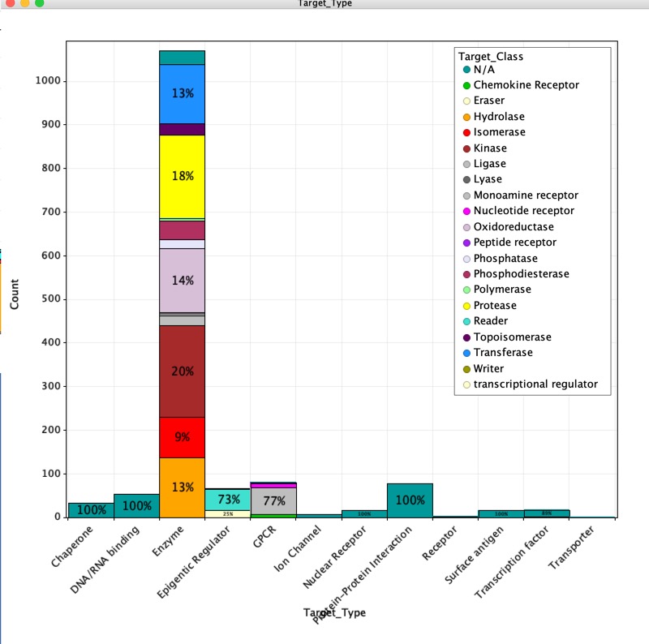
Task: Select the Topoisomerase dark purple legend dot
Action: pos(466,337)
